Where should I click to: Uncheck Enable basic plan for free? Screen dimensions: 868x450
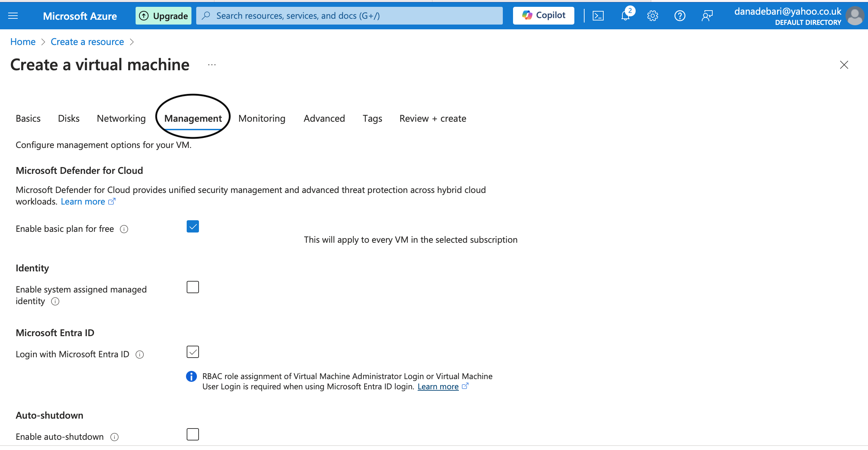pos(193,226)
